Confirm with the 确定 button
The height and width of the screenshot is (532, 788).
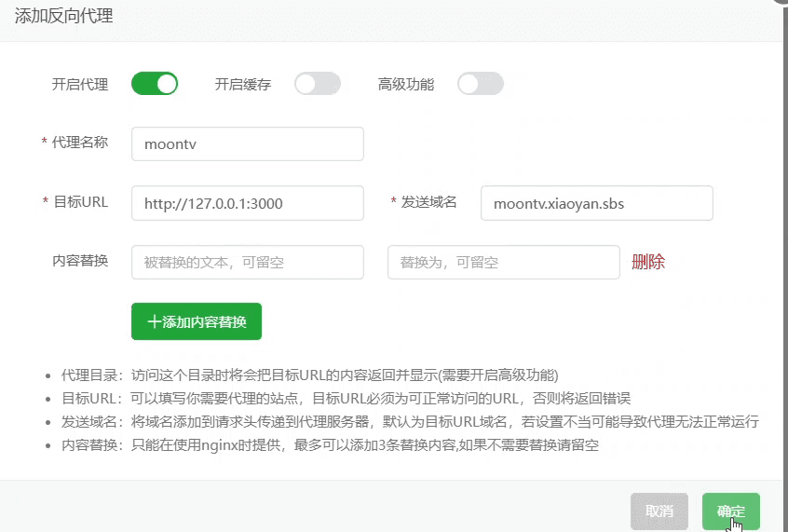click(x=731, y=512)
